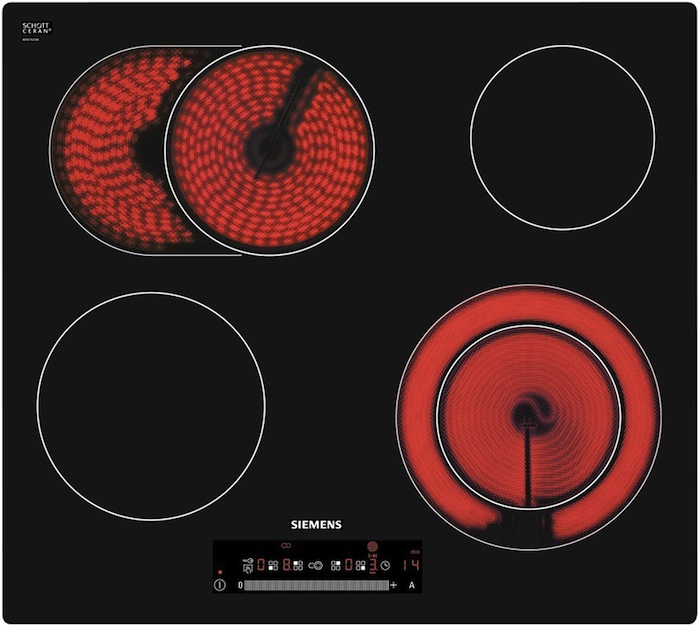Screen dimensions: 700x626
Task: Tap the glowing red dot above display
Action: click(220, 572)
